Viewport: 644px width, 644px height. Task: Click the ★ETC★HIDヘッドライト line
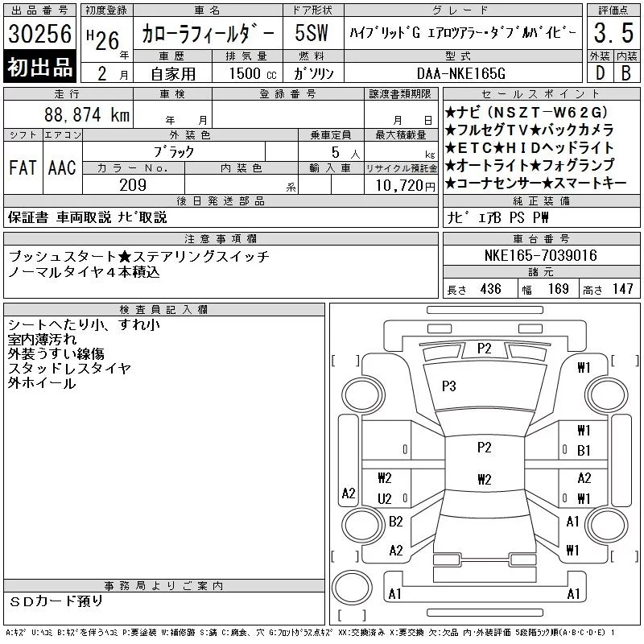(530, 148)
